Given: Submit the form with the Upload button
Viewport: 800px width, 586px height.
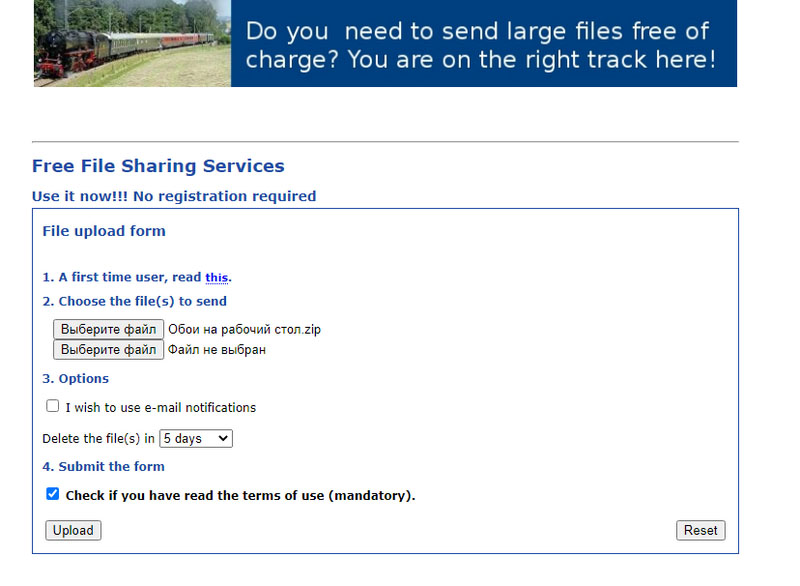Looking at the screenshot, I should coord(73,530).
